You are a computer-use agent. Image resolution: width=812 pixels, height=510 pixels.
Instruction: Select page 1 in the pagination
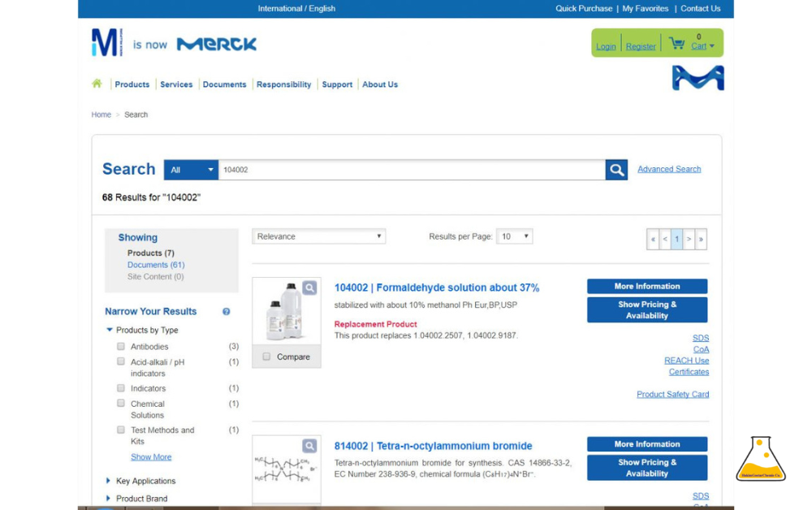click(677, 240)
